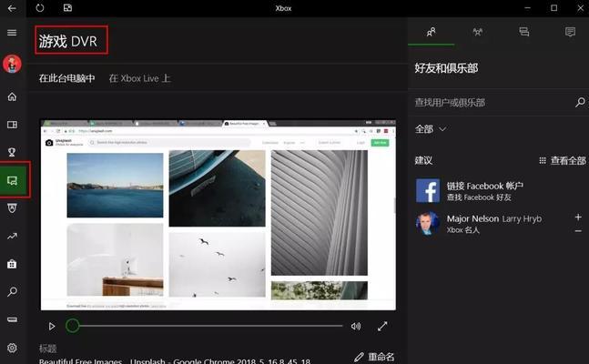Open Achievements trophy icon

coord(12,152)
